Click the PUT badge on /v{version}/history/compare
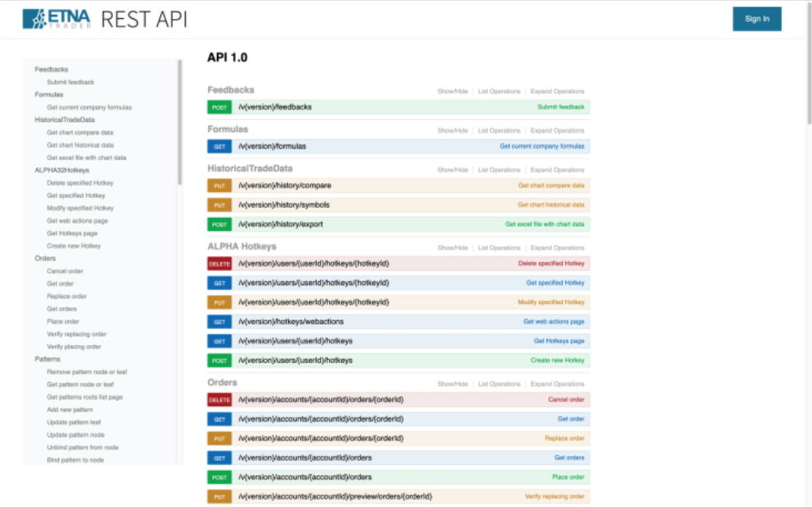The height and width of the screenshot is (507, 812). click(219, 185)
